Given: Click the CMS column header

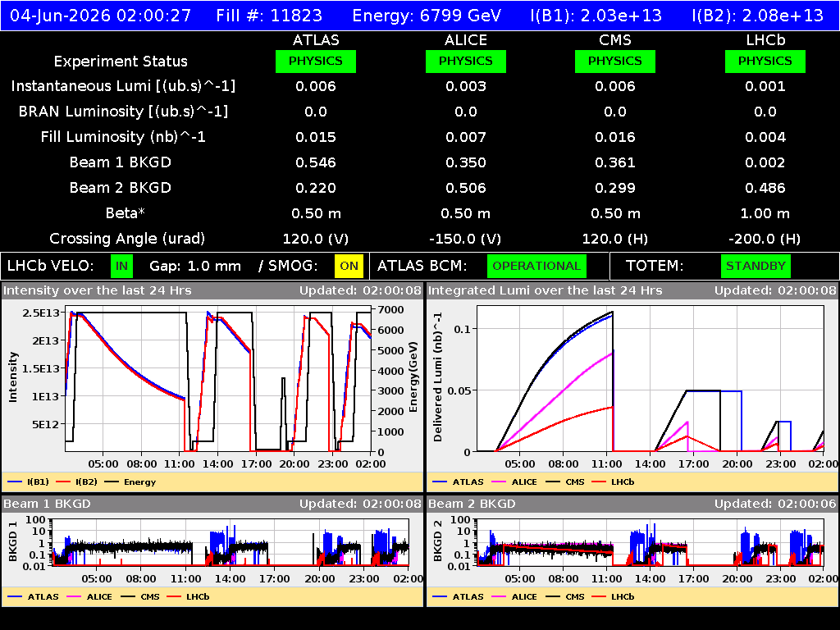Looking at the screenshot, I should coord(615,40).
